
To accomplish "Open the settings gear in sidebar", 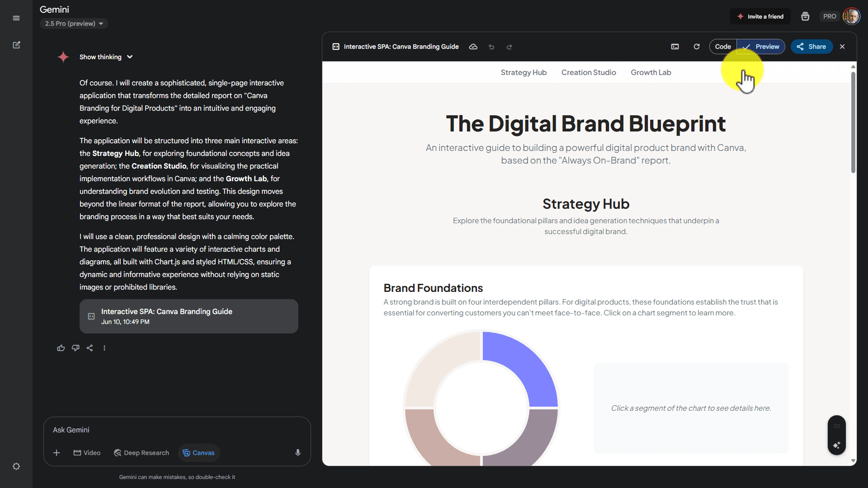I will [16, 466].
